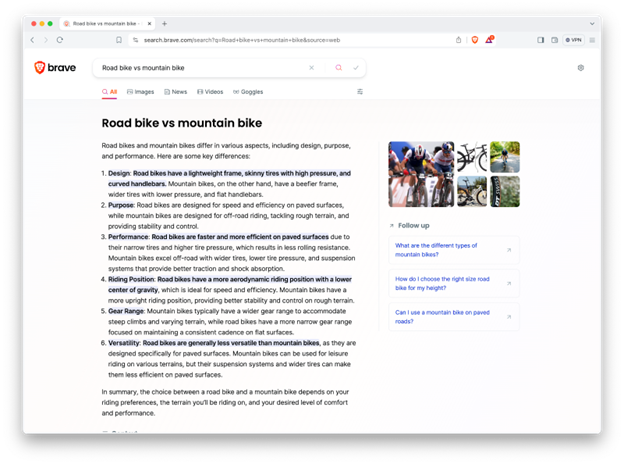624x464 pixels.
Task: Click the bookmark icon beside the address bar
Action: coord(119,40)
